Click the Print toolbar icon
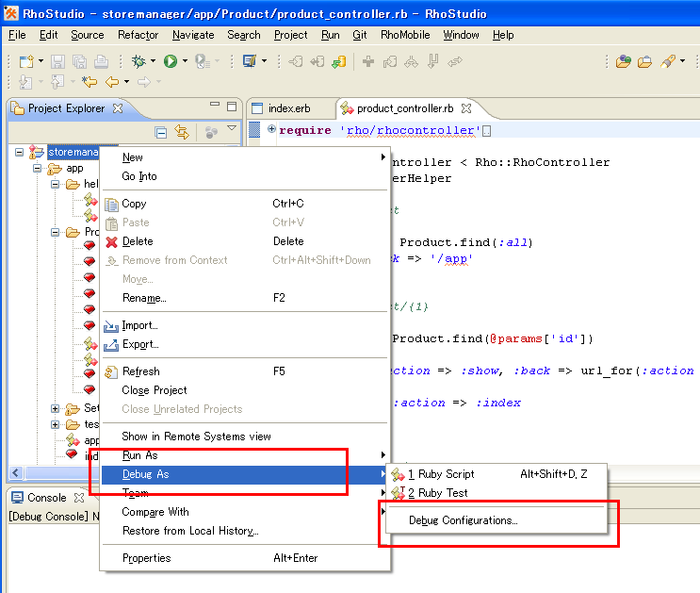Viewport: 700px width, 593px height. [101, 61]
